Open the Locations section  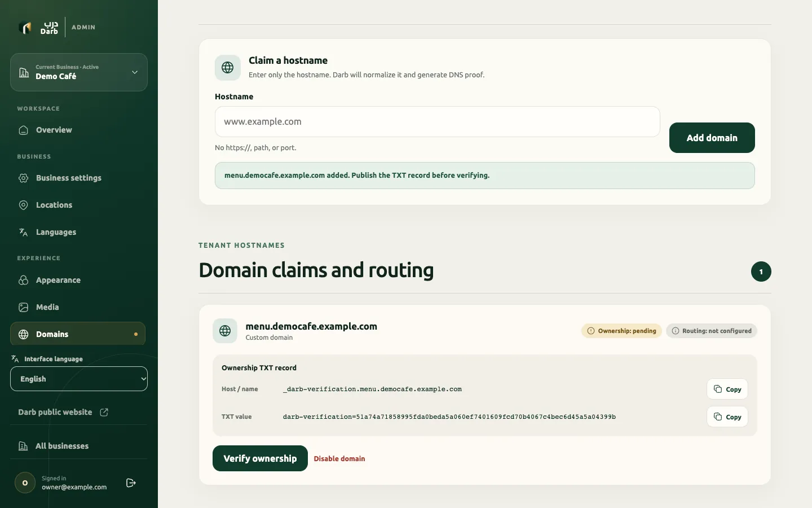click(x=78, y=205)
